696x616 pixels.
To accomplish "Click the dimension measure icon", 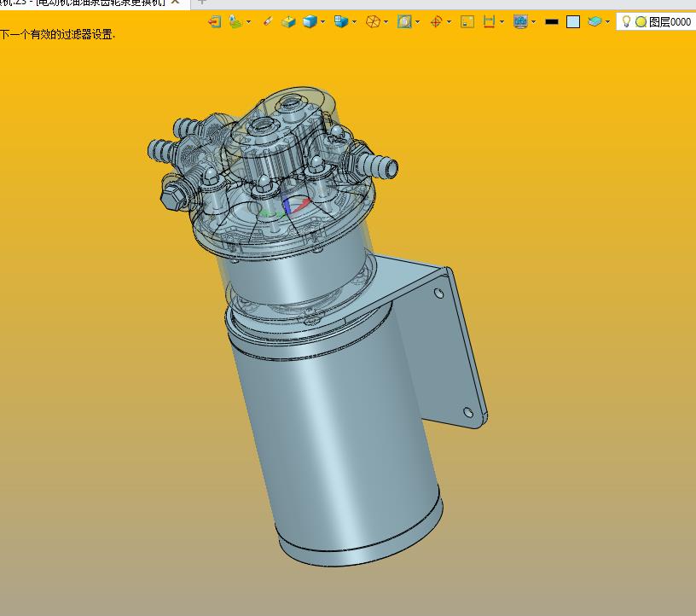I will (489, 21).
